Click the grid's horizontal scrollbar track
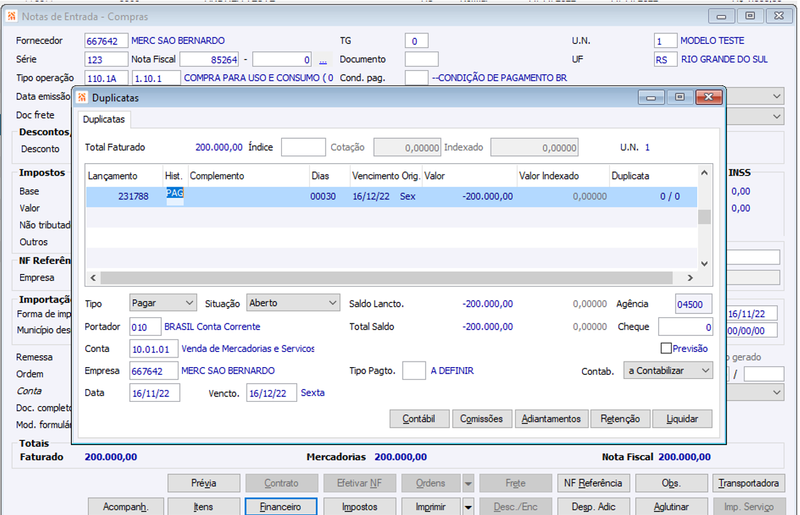Screen dimensions: 800x515 coord(386,278)
